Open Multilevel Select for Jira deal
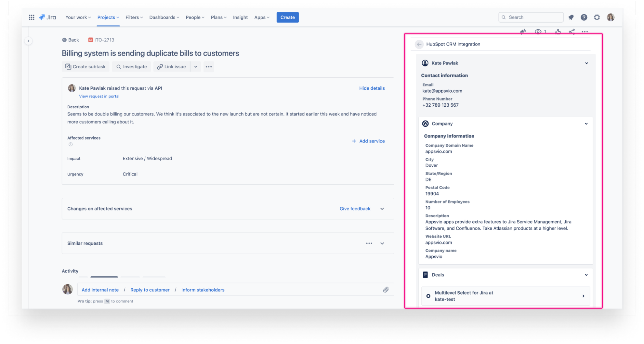 [505, 296]
